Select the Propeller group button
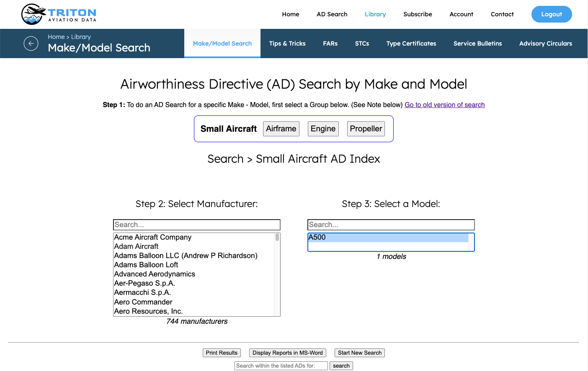The height and width of the screenshot is (371, 588). (x=366, y=129)
